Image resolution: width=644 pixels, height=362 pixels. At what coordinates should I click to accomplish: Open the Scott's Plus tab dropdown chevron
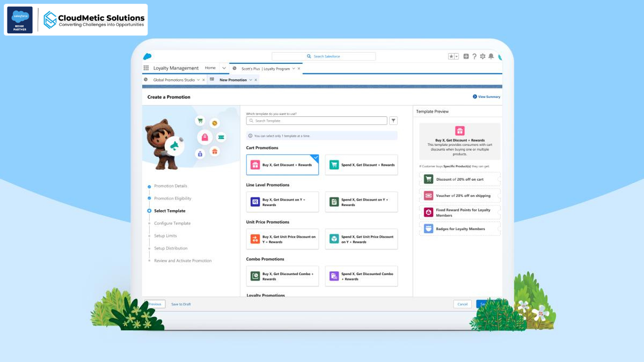click(293, 69)
